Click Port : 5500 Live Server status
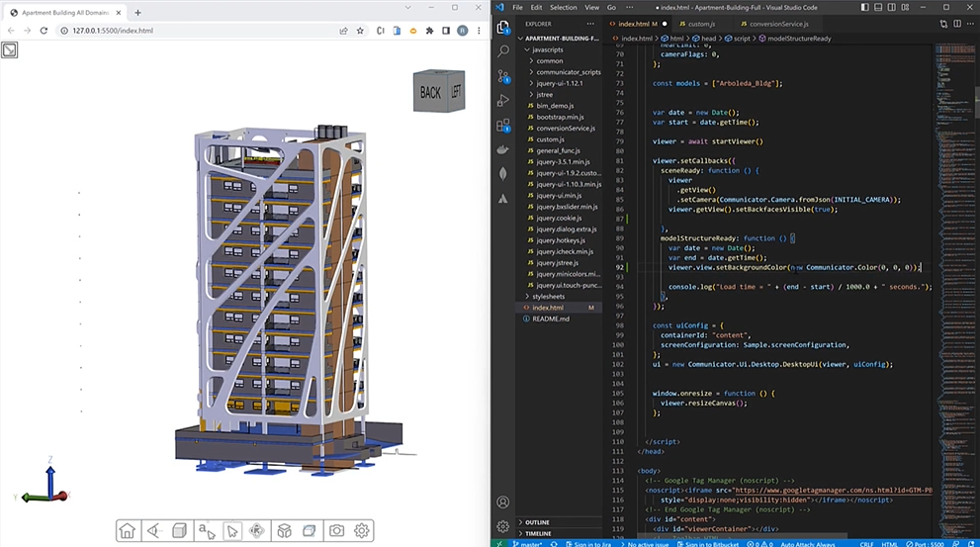Viewport: 980px width, 547px height. [926, 544]
